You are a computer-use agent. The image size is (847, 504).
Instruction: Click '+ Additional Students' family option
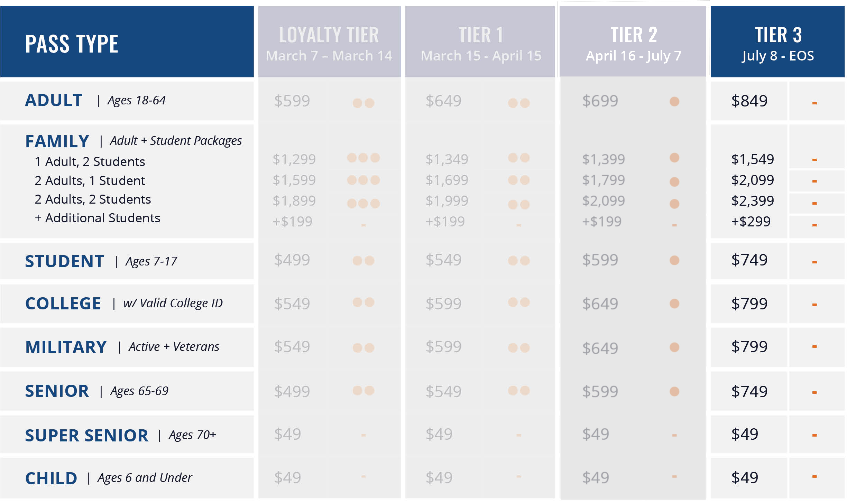(x=97, y=218)
